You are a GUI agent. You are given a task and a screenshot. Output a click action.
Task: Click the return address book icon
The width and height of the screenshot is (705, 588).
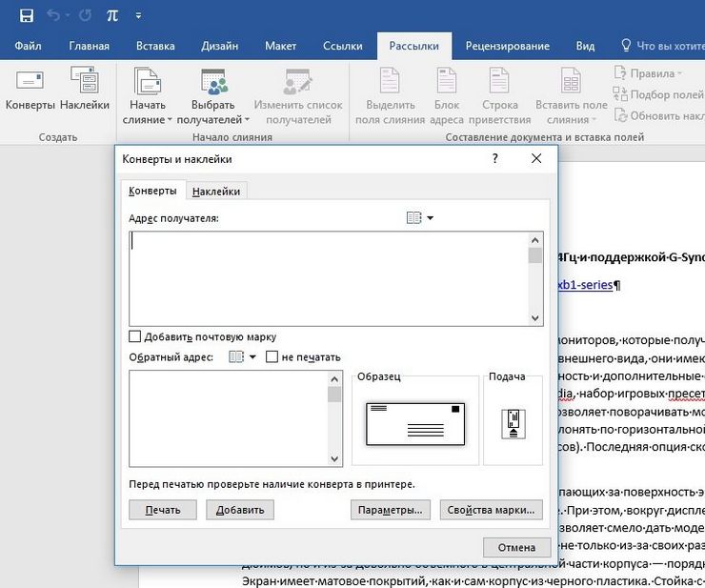pyautogui.click(x=236, y=357)
